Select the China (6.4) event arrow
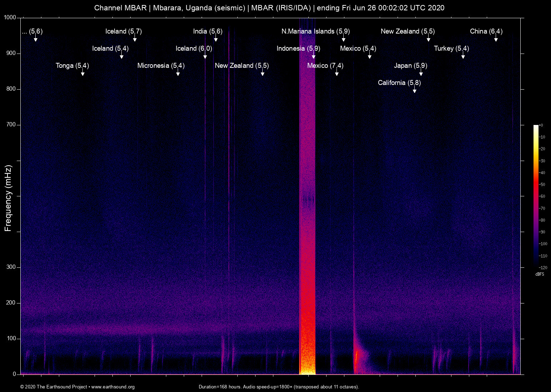Screen dimensions: 551x392 point(496,40)
